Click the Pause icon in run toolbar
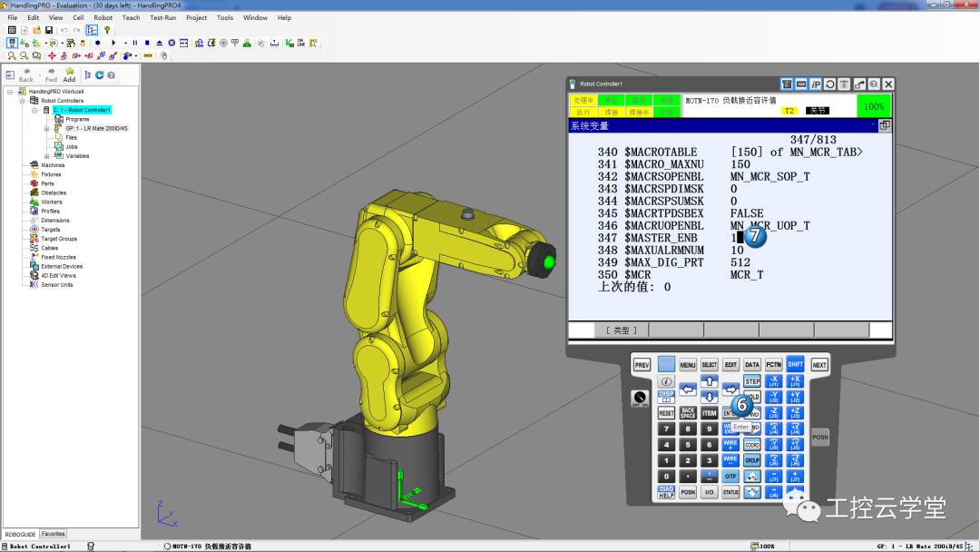Image resolution: width=980 pixels, height=552 pixels. [135, 44]
